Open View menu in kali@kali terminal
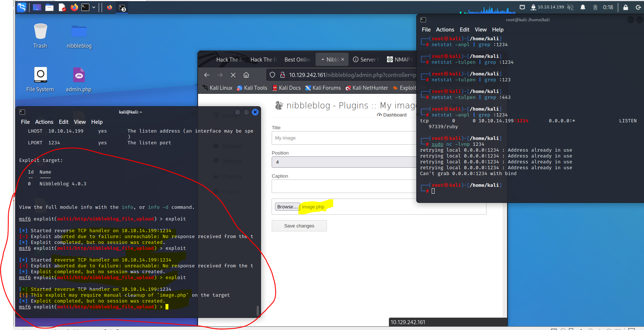This screenshot has width=644, height=330. tap(80, 122)
